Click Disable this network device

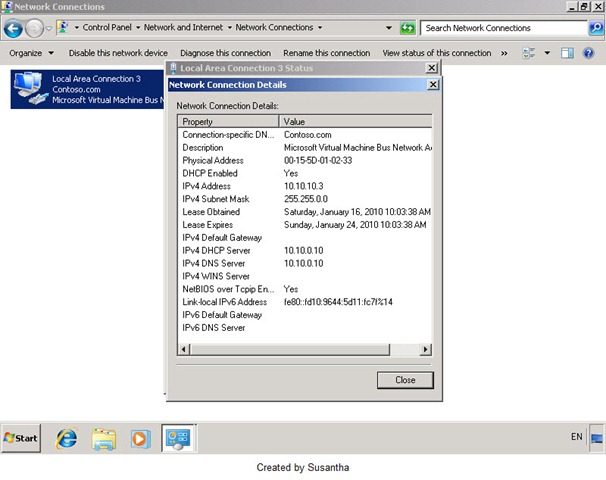coord(118,53)
